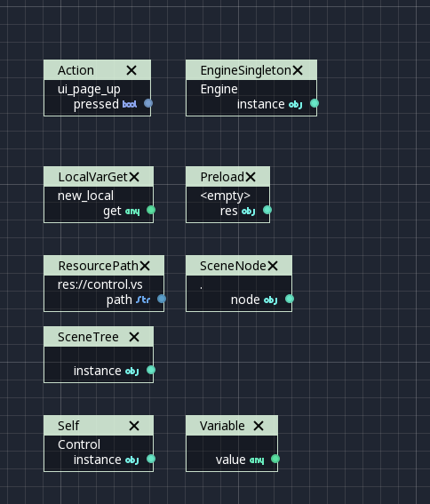Select the ResourcePath path string port
430x504 pixels.
pos(162,299)
